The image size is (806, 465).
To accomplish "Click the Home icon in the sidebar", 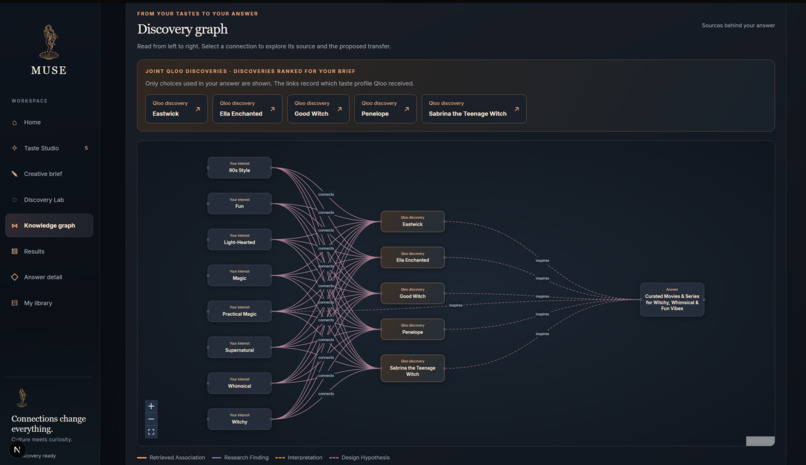I will [x=14, y=122].
